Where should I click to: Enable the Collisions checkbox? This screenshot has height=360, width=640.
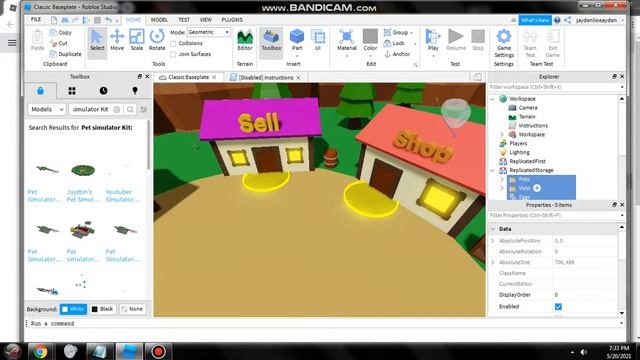173,43
